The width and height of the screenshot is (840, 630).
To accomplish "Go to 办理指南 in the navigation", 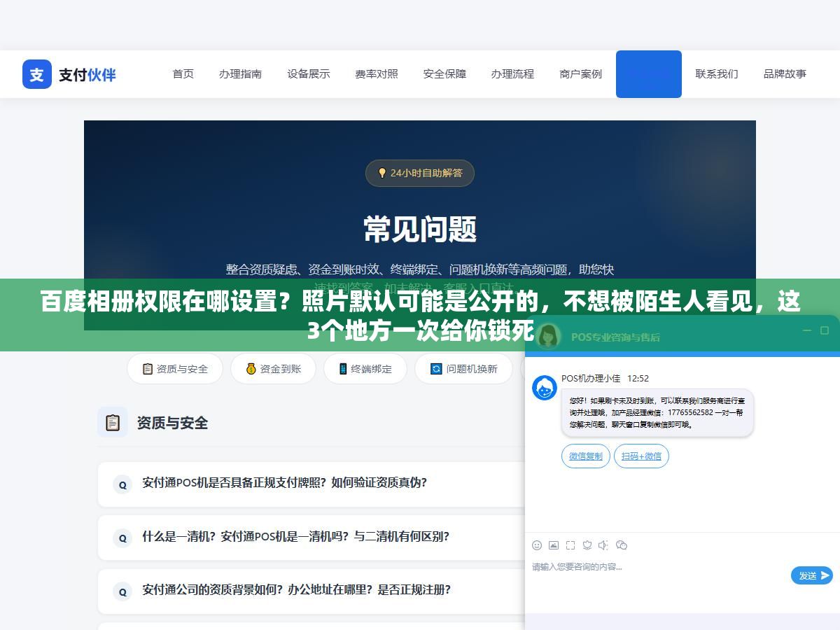I will [240, 73].
